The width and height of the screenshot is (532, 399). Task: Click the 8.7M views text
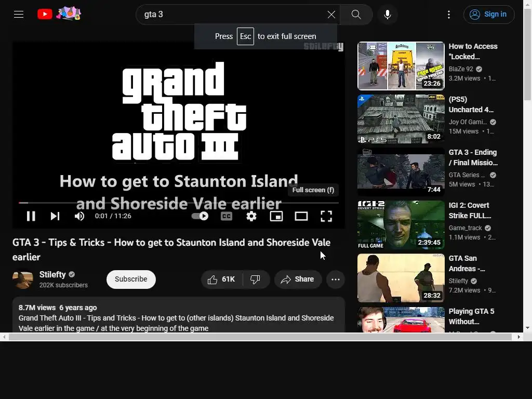point(37,308)
